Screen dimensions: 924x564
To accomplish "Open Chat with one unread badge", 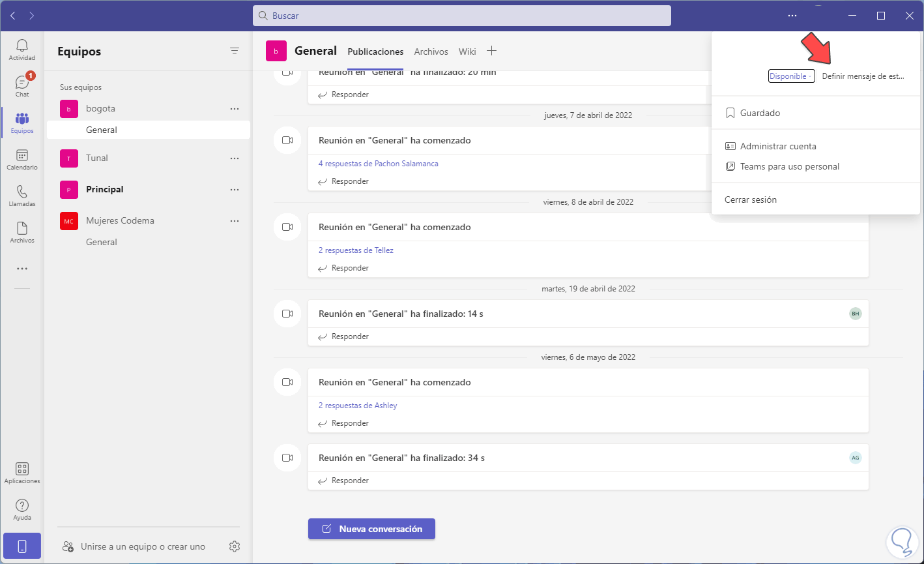I will 22,85.
